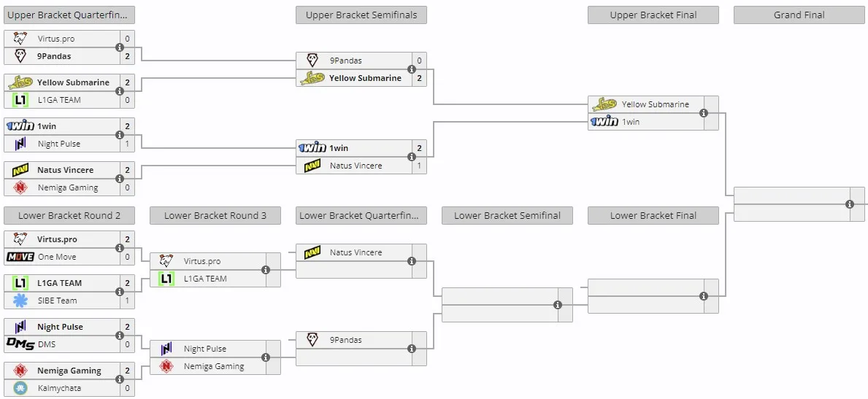Click info icon of Upper Bracket Final match
This screenshot has width=868, height=399.
(704, 113)
